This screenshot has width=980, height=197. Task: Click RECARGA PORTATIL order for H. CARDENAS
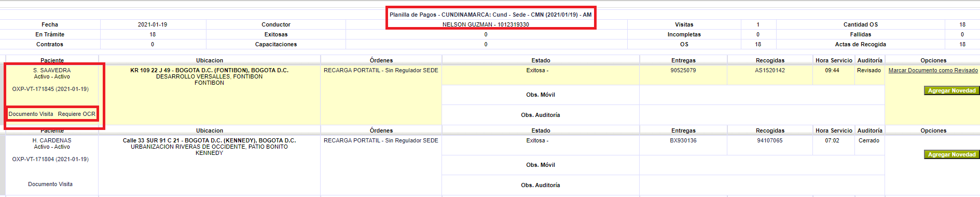point(381,140)
